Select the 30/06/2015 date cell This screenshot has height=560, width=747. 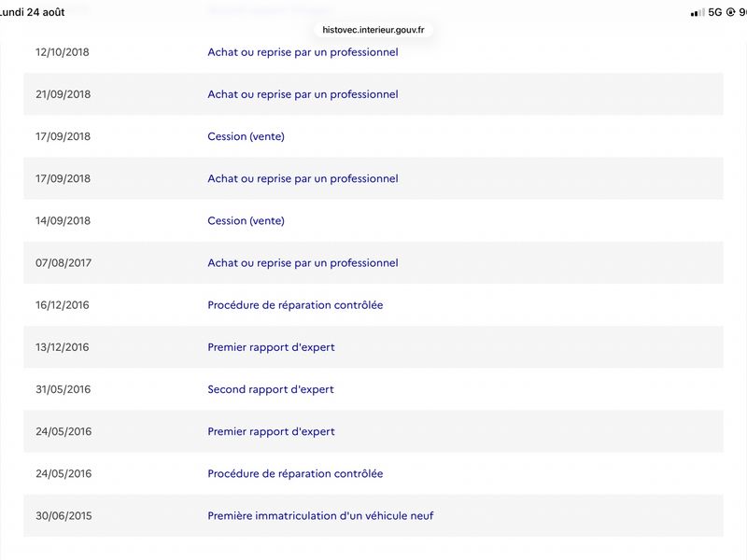click(63, 516)
